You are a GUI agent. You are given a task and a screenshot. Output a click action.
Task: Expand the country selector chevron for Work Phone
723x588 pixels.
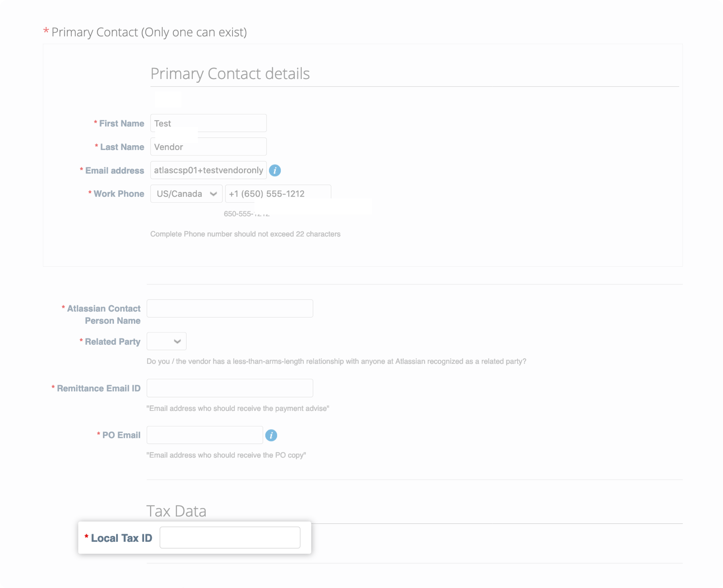click(213, 193)
